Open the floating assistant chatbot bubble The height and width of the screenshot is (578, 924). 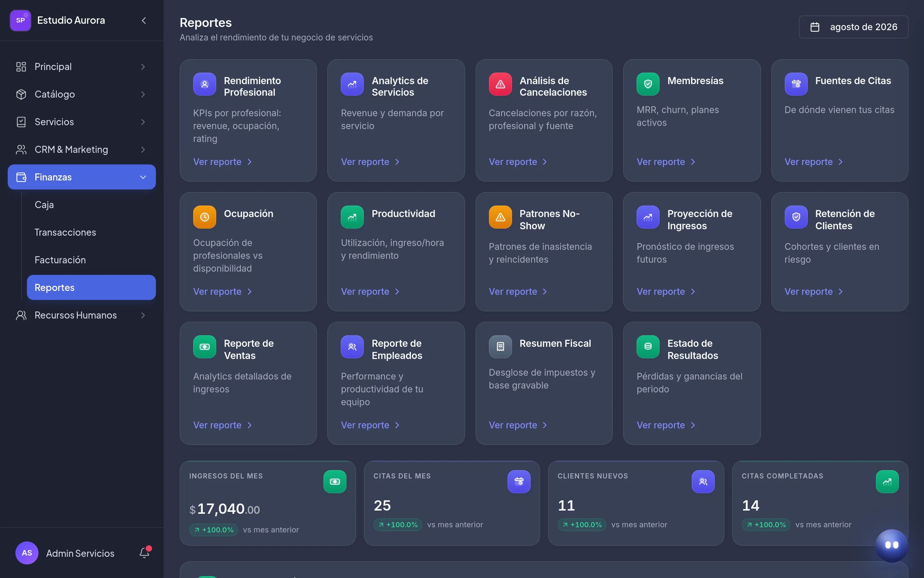[x=892, y=545]
